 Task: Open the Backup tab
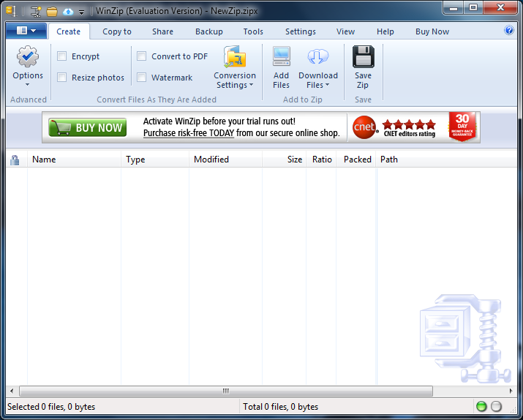tap(208, 31)
